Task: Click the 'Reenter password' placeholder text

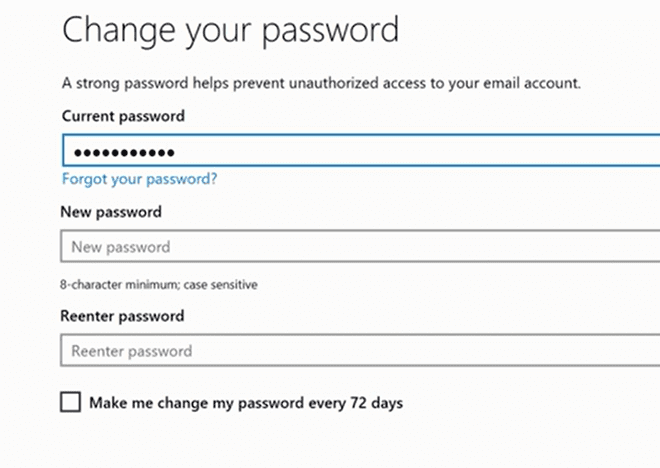Action: (x=132, y=351)
